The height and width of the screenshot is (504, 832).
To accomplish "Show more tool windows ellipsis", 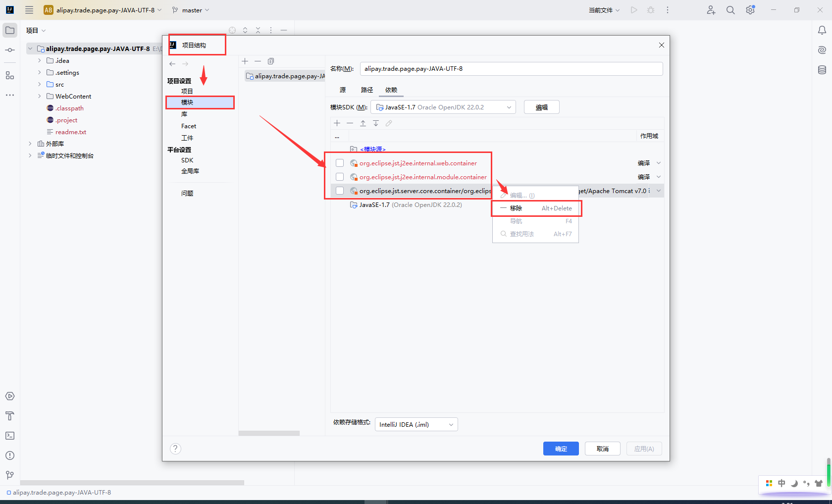I will (10, 95).
